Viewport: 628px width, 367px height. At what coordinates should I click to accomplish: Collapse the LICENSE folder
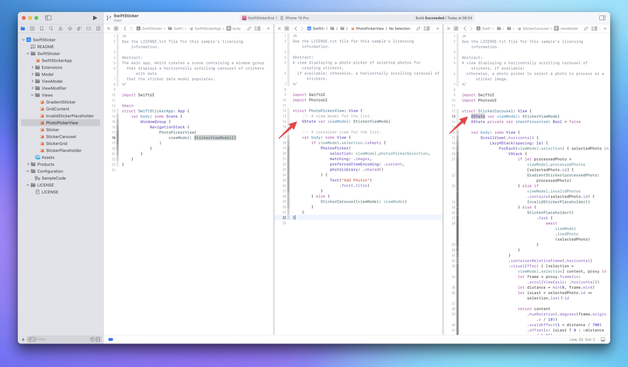coord(28,185)
